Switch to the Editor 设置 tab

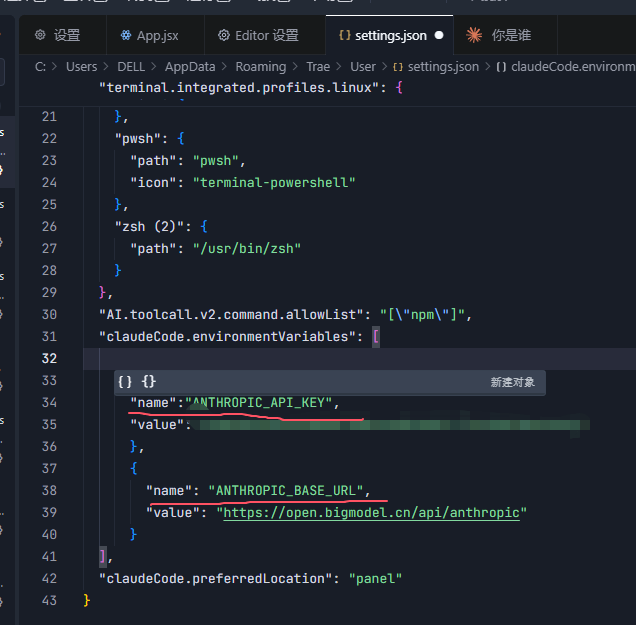(x=266, y=35)
